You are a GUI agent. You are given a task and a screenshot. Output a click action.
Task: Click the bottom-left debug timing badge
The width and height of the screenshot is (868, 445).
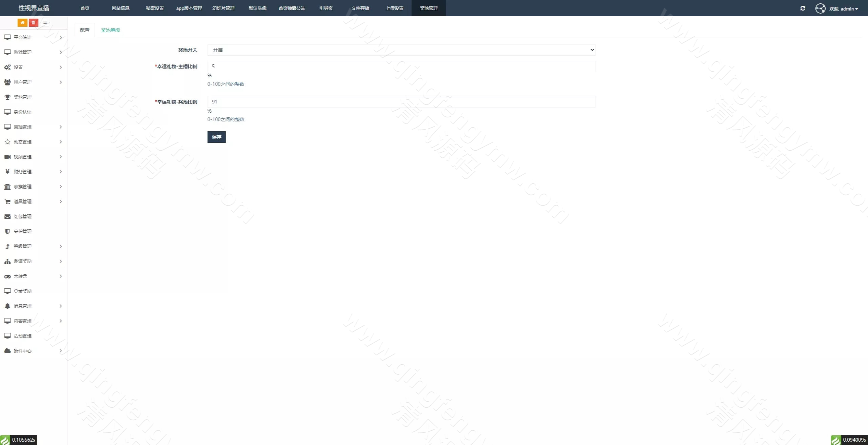coord(18,440)
